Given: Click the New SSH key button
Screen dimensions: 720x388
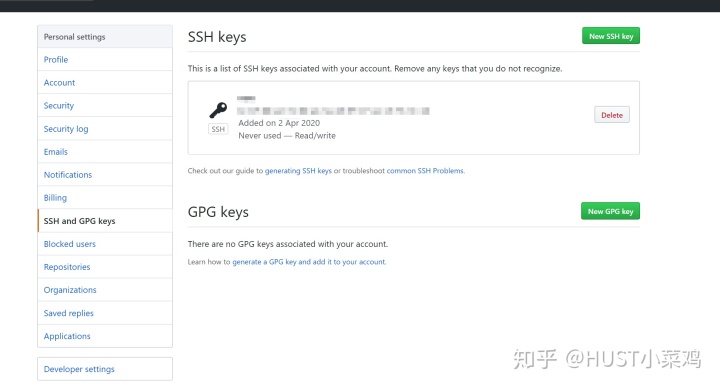Looking at the screenshot, I should tap(611, 36).
